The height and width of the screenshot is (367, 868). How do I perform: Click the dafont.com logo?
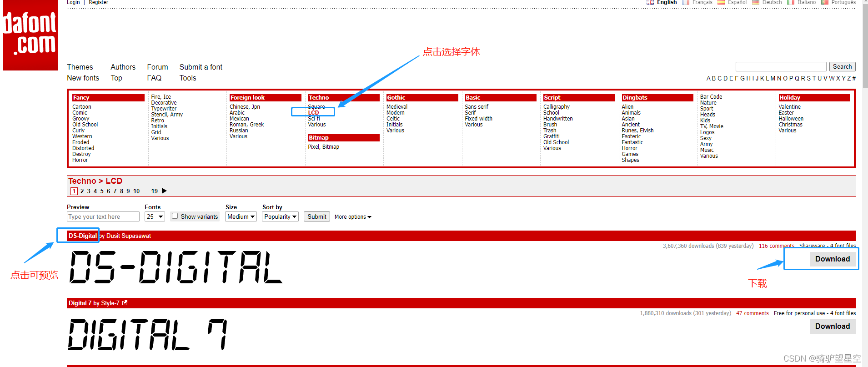click(30, 35)
